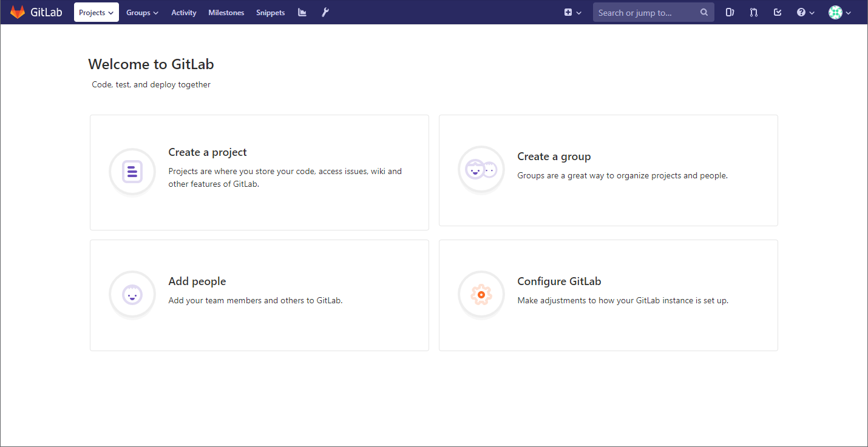Focus the Search or jump to field
Screen dimensions: 868x447
coord(646,12)
